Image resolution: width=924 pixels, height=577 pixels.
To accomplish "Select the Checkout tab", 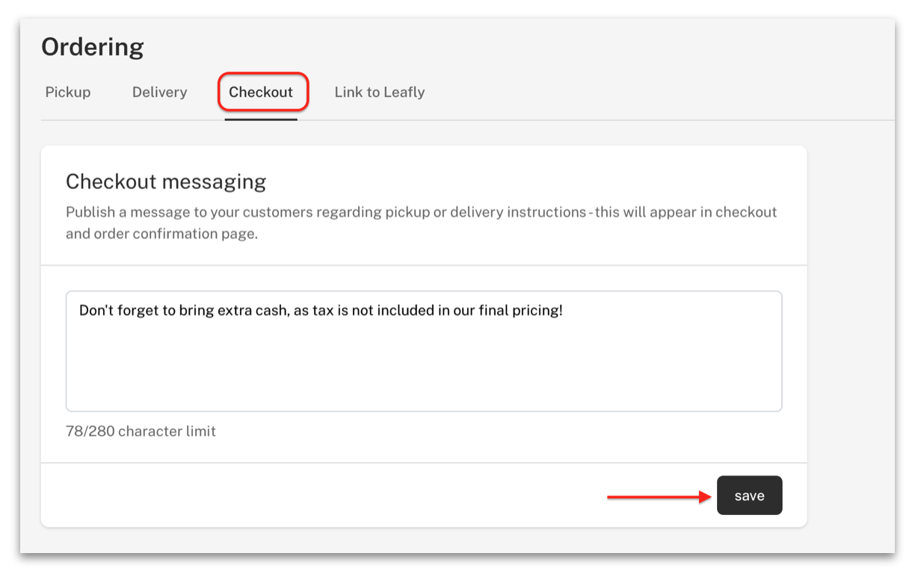I will coord(261,92).
